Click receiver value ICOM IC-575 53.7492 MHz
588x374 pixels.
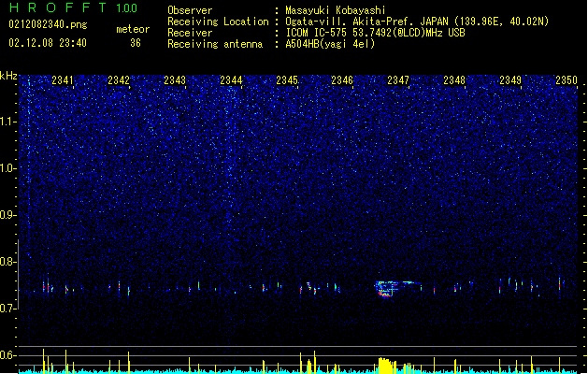tap(375, 33)
